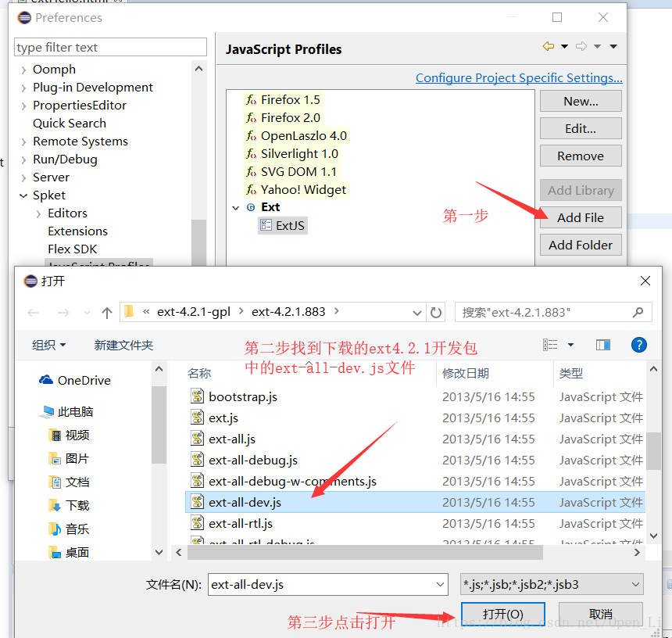This screenshot has width=672, height=638.
Task: Select the SVG DOM 1.1 profile
Action: [x=291, y=171]
